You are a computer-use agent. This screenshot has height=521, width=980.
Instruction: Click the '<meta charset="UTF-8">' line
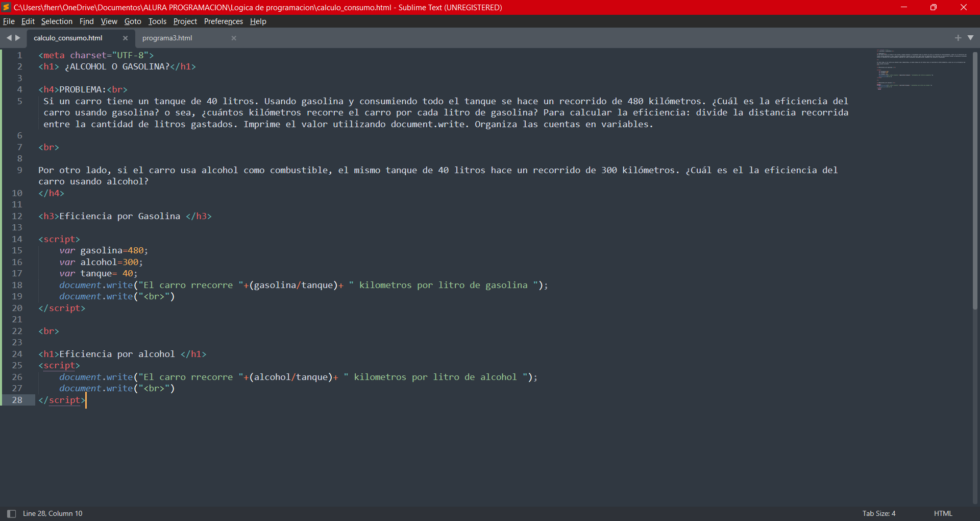[x=96, y=55]
